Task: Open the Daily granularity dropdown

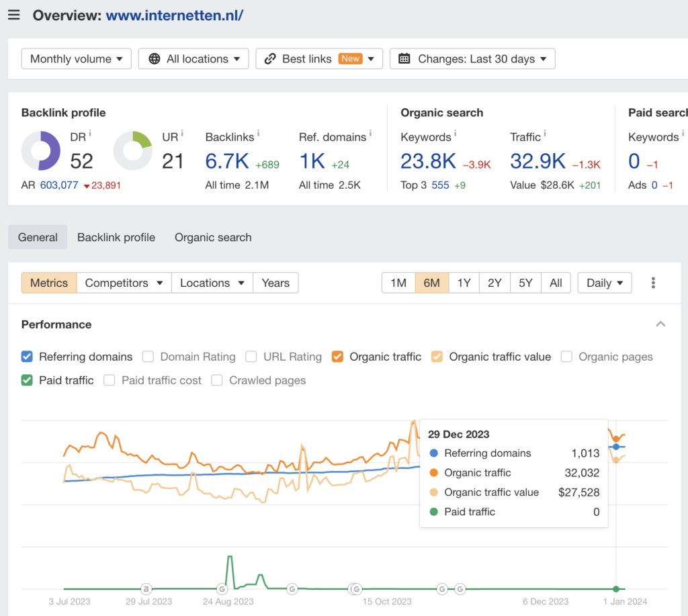Action: point(604,283)
